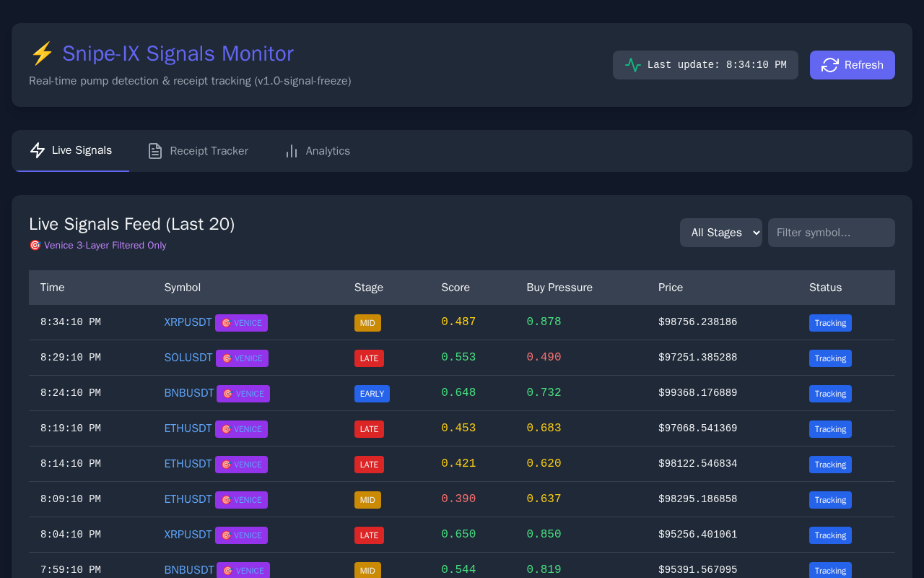Image resolution: width=924 pixels, height=578 pixels.
Task: Click the Score column header
Action: [x=456, y=288]
